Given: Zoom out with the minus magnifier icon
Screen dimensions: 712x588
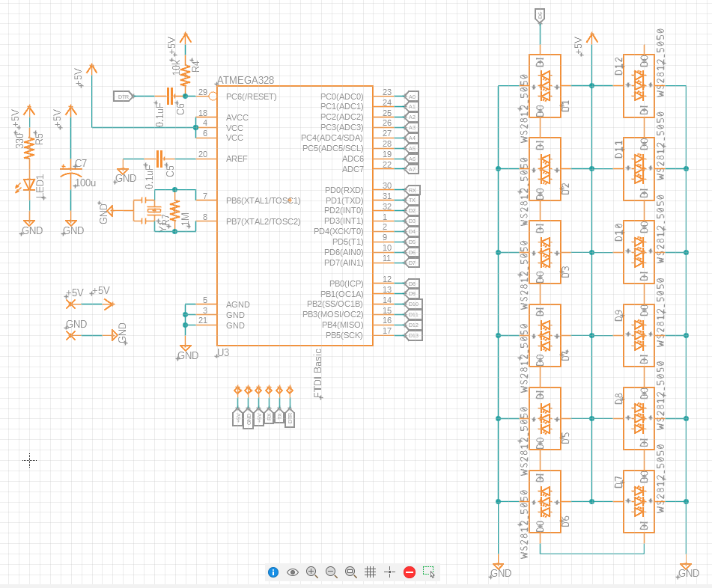Looking at the screenshot, I should coord(332,572).
